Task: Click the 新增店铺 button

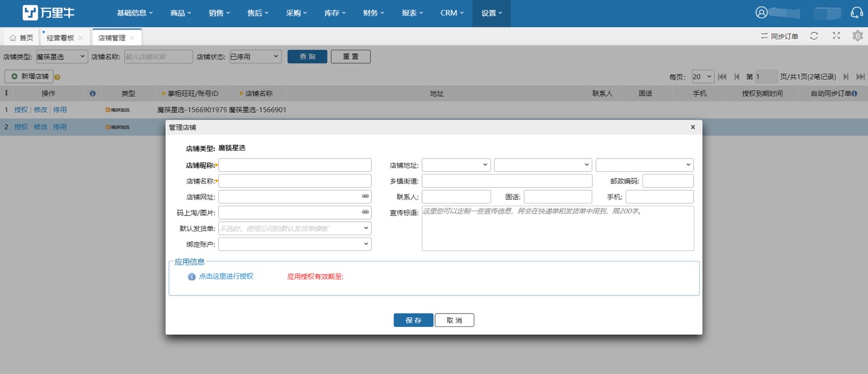Action: (30, 77)
